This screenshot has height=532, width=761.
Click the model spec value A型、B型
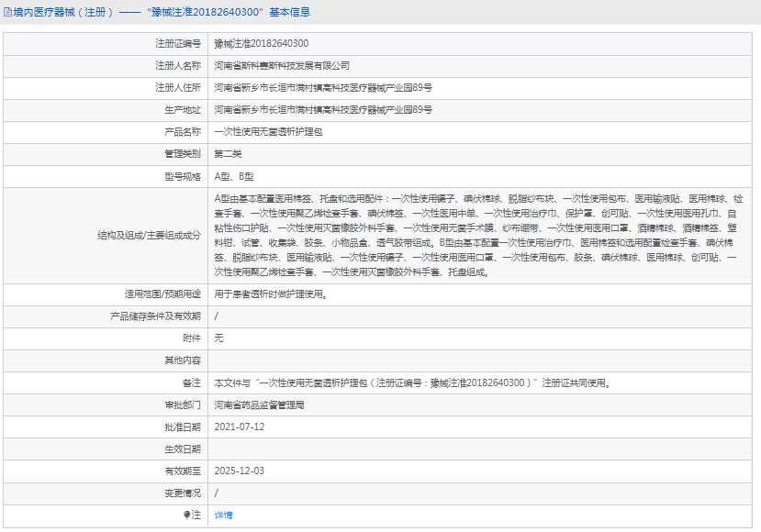(x=234, y=176)
